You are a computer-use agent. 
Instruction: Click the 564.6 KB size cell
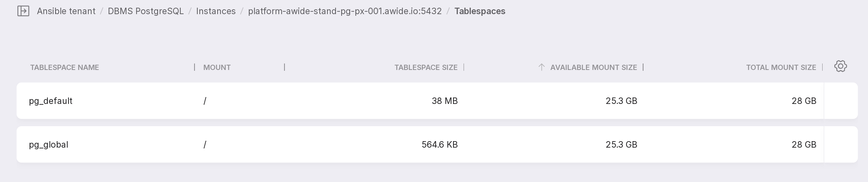pos(439,145)
